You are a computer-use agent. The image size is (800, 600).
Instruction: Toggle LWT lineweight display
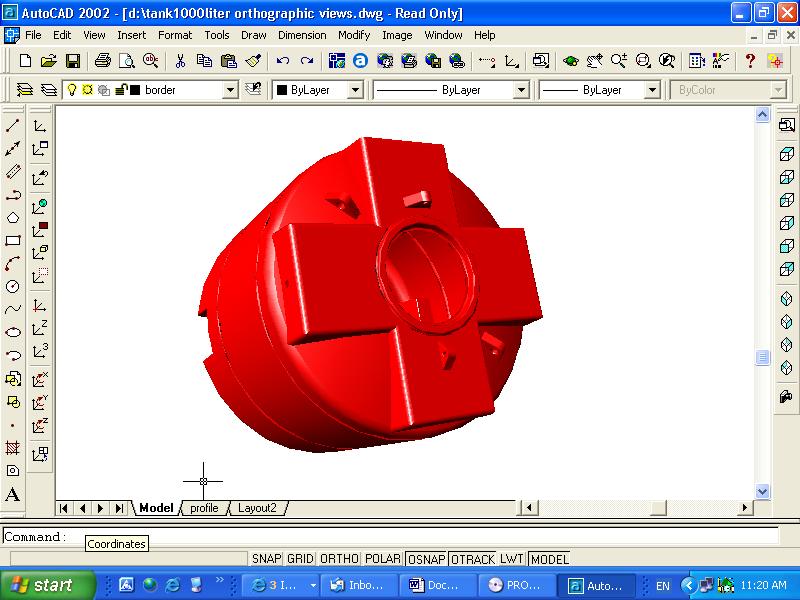(x=511, y=559)
